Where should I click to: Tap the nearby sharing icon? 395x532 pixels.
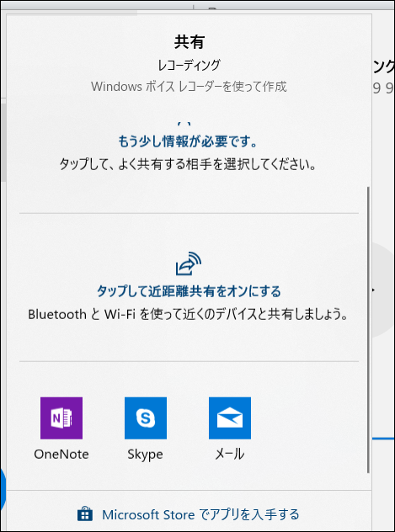[189, 263]
